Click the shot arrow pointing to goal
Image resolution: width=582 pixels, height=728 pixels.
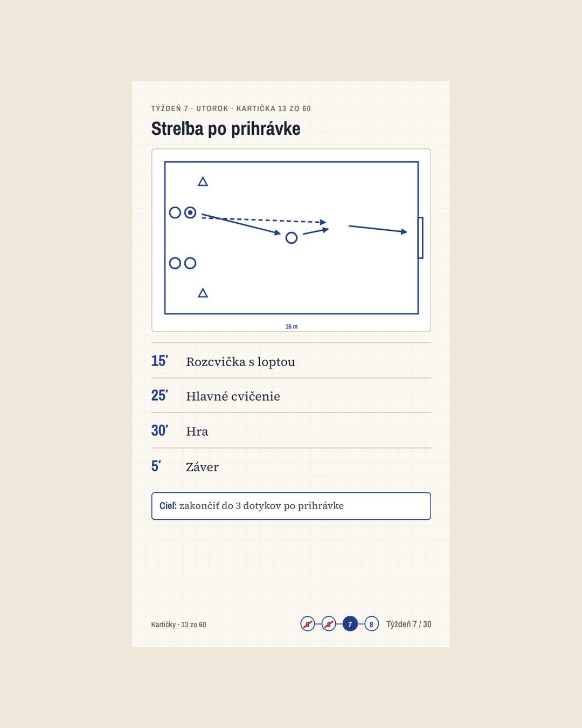pyautogui.click(x=378, y=229)
